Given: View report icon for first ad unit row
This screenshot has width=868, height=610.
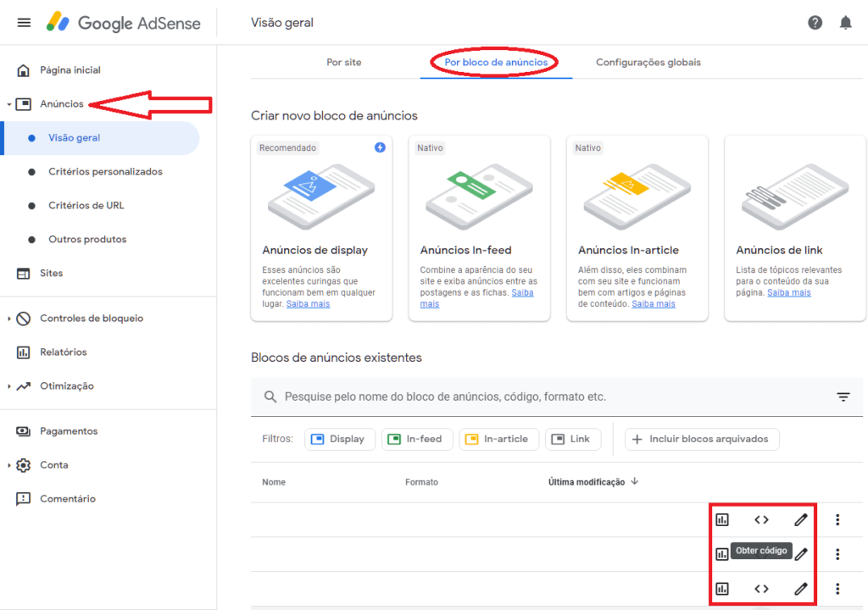Looking at the screenshot, I should pos(722,520).
